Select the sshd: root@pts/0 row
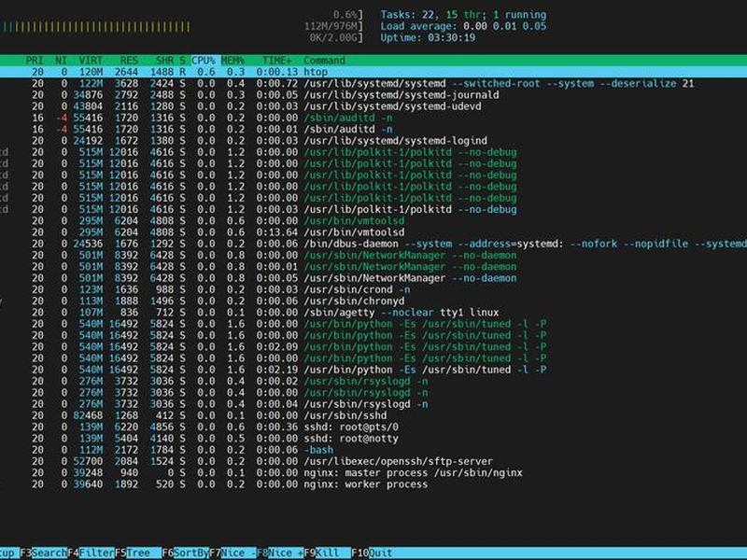 [x=373, y=427]
